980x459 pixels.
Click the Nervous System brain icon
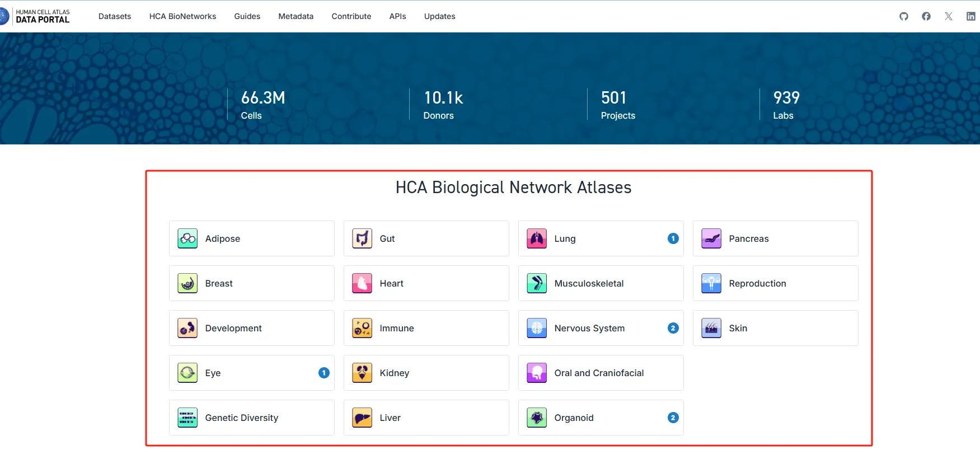coord(536,328)
